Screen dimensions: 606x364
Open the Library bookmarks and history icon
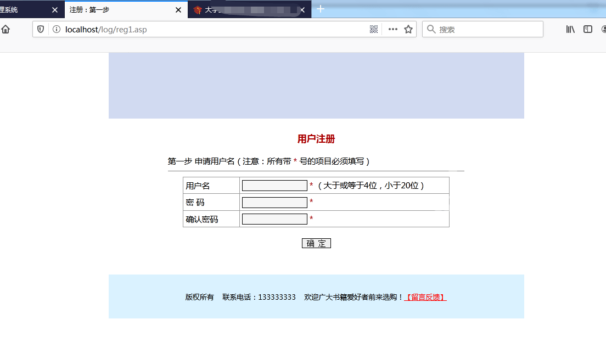[570, 29]
